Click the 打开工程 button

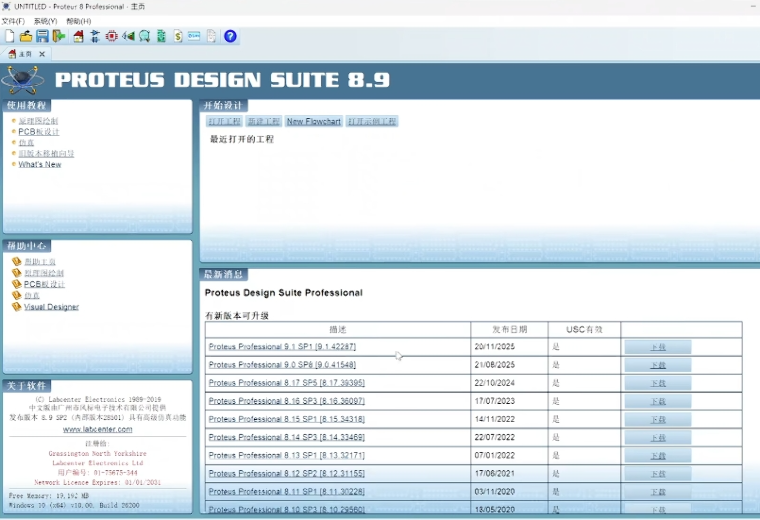click(223, 122)
